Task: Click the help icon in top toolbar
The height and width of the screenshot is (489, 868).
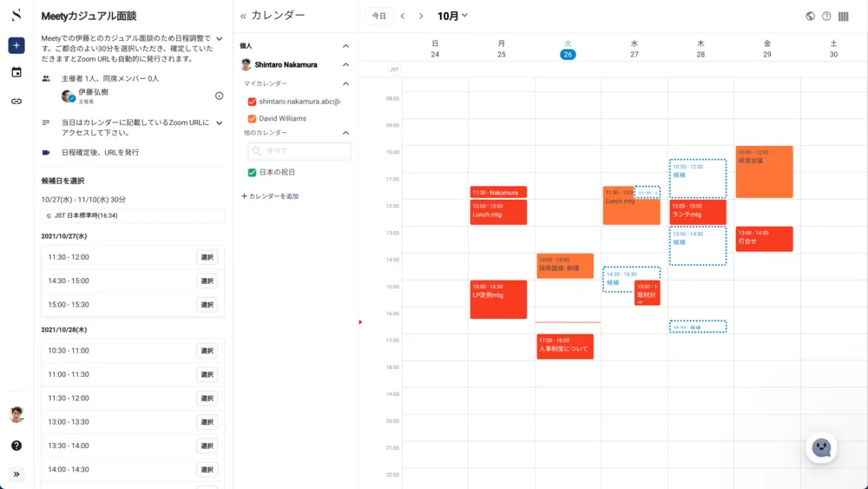Action: pyautogui.click(x=826, y=16)
